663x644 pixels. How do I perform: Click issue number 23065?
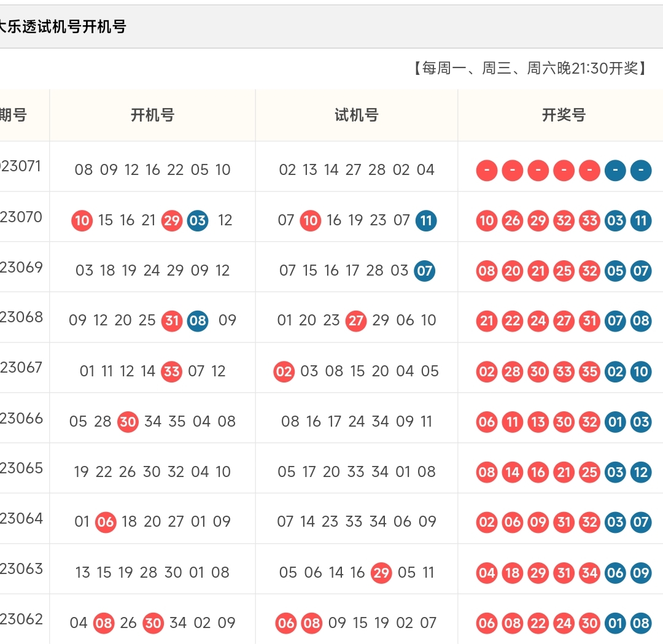[x=21, y=468]
